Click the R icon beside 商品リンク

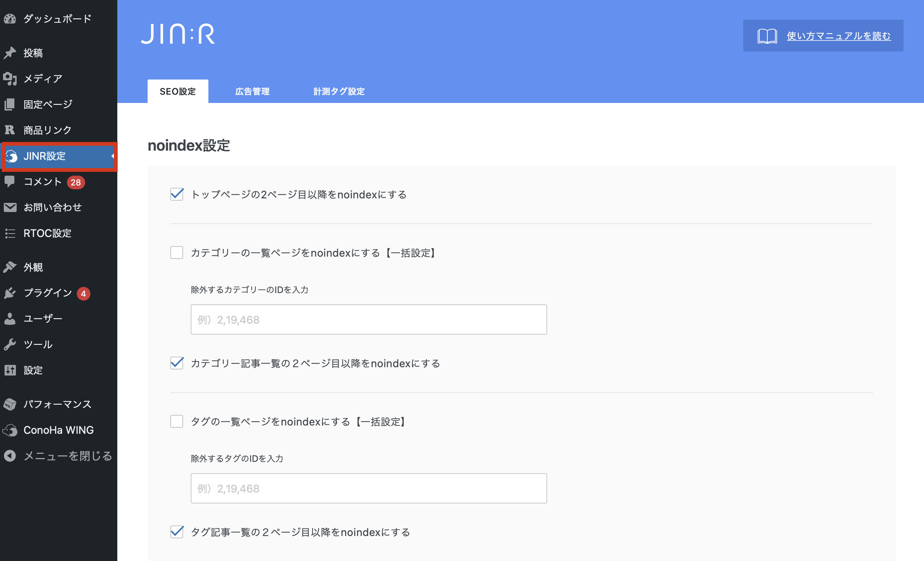(10, 130)
